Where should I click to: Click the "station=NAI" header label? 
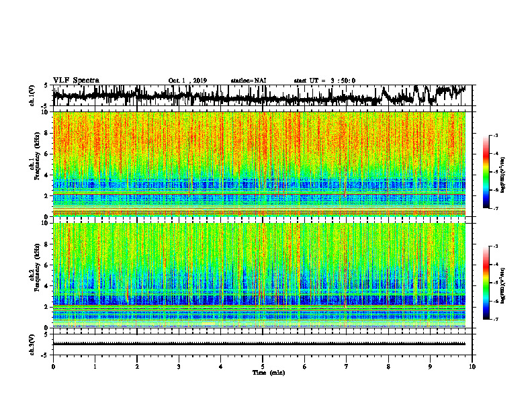[249, 81]
